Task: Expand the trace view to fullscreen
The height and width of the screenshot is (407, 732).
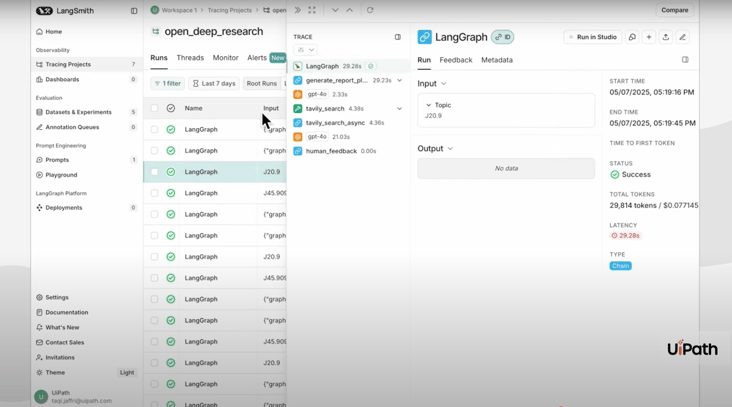Action: [x=312, y=10]
